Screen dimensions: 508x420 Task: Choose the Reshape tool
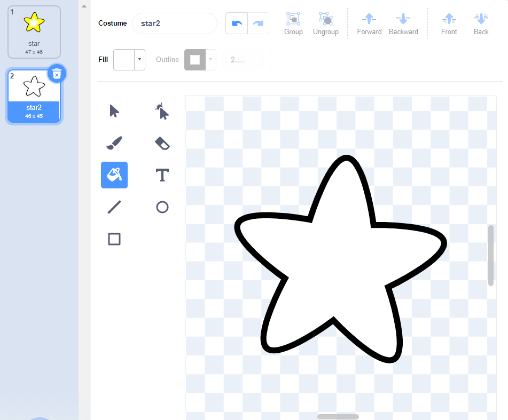pos(162,111)
